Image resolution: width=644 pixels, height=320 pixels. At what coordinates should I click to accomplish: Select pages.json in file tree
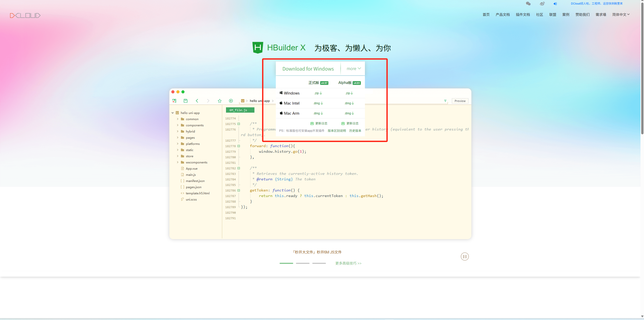tap(191, 187)
